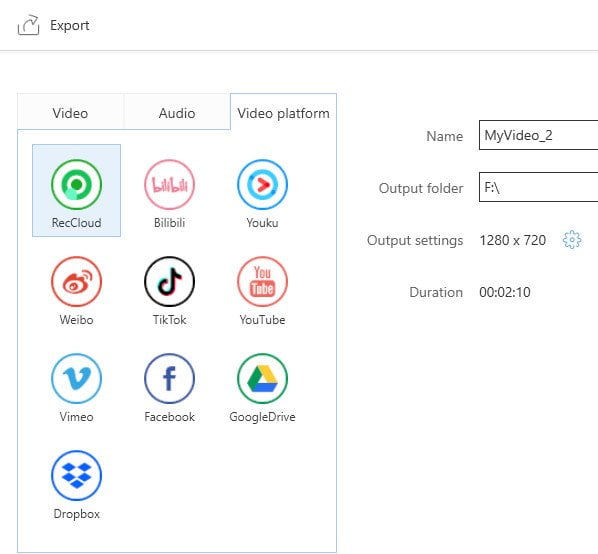The width and height of the screenshot is (598, 554).
Task: Click the Export share icon
Action: tap(28, 25)
